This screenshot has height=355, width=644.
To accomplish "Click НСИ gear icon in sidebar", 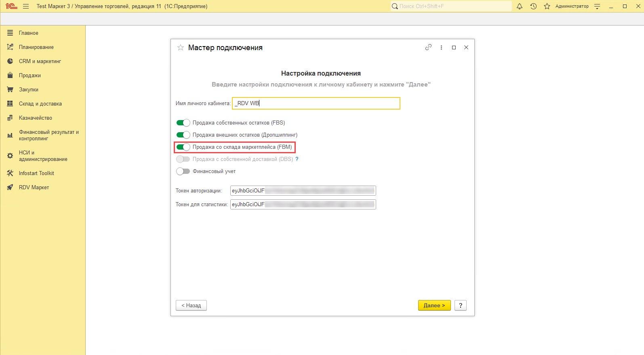I will [x=10, y=156].
